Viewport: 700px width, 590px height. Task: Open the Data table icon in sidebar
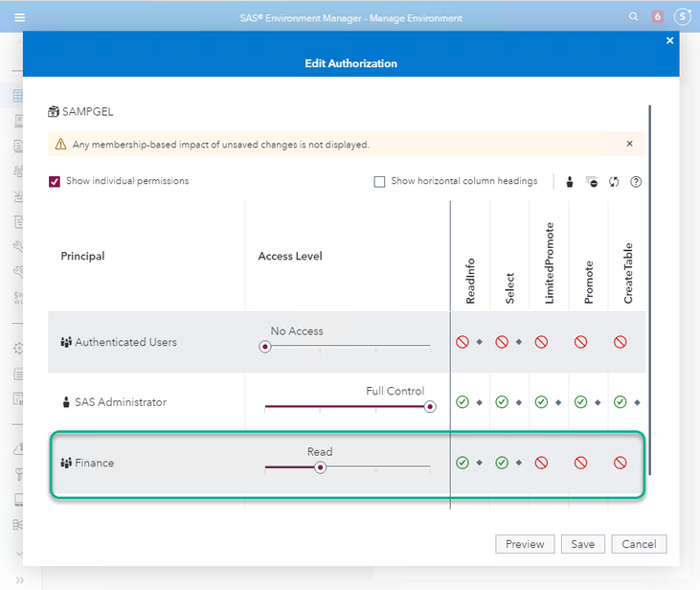tap(18, 96)
